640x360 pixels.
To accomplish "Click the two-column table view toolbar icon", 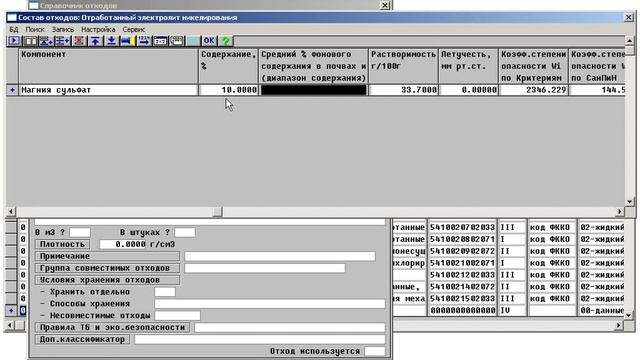I will click(30, 41).
